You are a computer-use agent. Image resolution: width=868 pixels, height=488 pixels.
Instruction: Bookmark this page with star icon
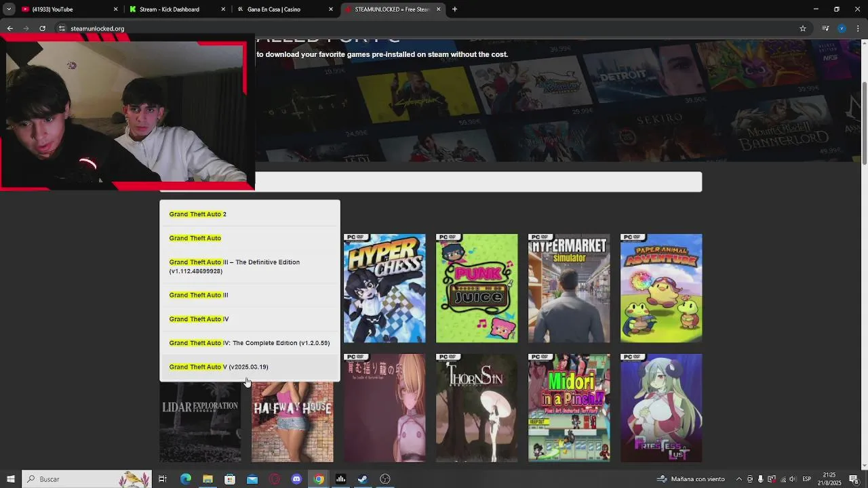click(x=803, y=28)
